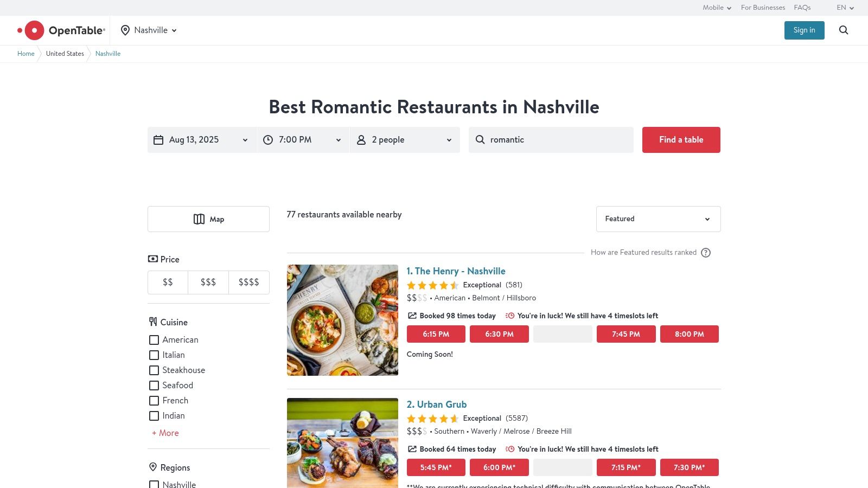Open the Aug 13, 2025 date dropdown

coord(201,140)
